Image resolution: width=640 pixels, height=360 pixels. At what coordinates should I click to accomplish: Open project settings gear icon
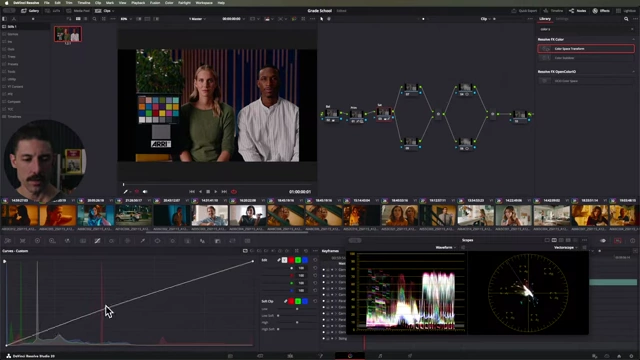click(631, 356)
